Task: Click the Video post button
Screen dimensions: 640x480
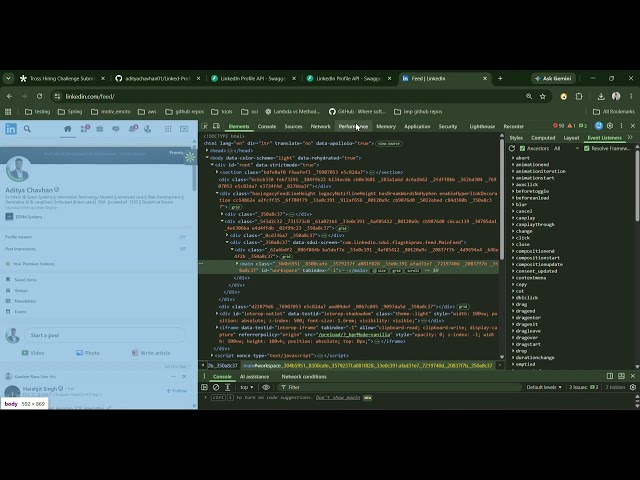Action: click(x=32, y=353)
